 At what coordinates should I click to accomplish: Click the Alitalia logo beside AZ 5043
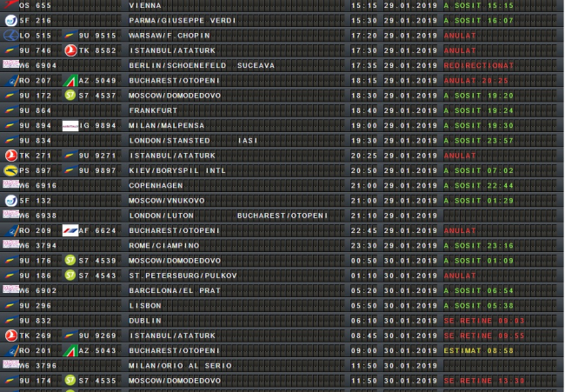coord(70,350)
